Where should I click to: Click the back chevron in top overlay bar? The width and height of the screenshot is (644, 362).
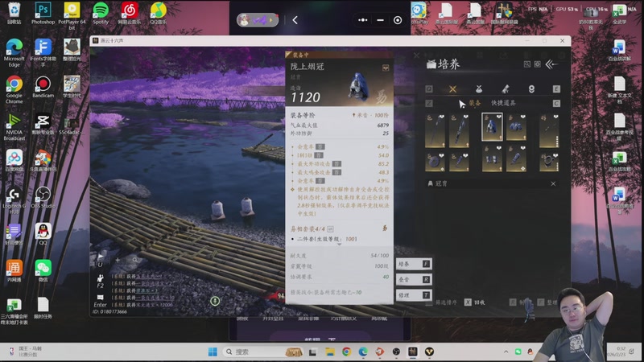coord(295,19)
